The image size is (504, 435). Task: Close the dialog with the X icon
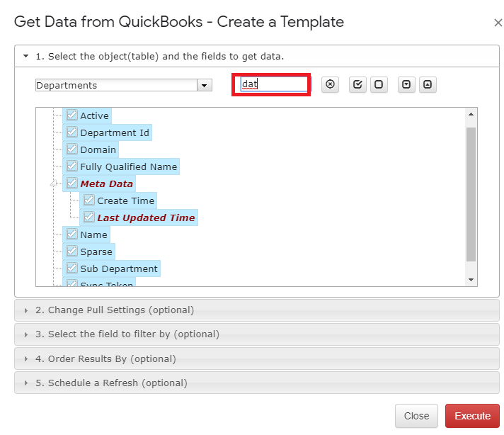(x=498, y=23)
